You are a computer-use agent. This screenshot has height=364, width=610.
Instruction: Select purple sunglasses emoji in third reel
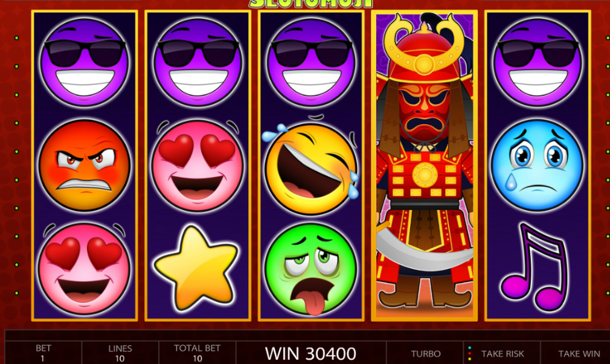(x=311, y=62)
